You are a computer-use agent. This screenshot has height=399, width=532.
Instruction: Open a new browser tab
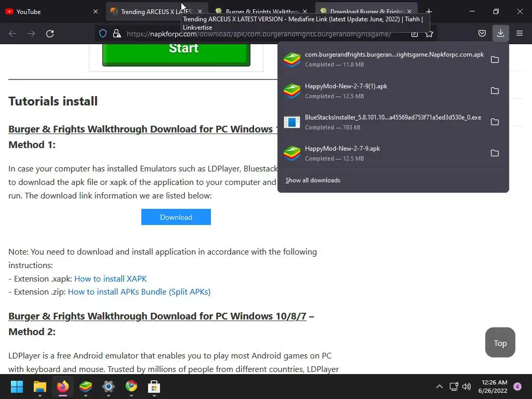(x=429, y=11)
